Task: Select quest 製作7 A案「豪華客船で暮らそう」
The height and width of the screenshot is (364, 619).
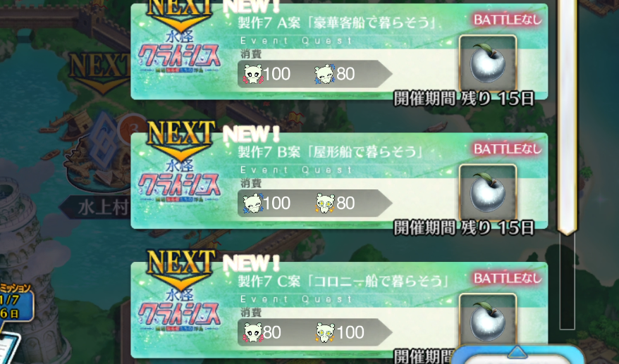Action: [339, 51]
